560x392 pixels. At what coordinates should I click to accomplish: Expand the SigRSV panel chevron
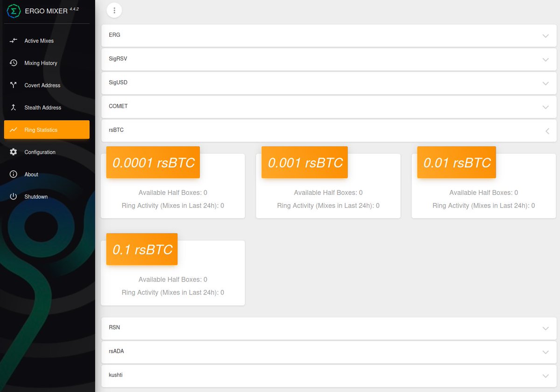tap(546, 60)
